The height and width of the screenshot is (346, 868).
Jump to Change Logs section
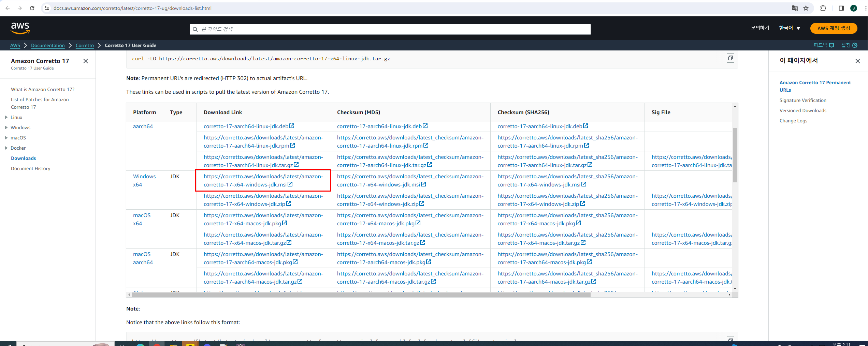[793, 121]
